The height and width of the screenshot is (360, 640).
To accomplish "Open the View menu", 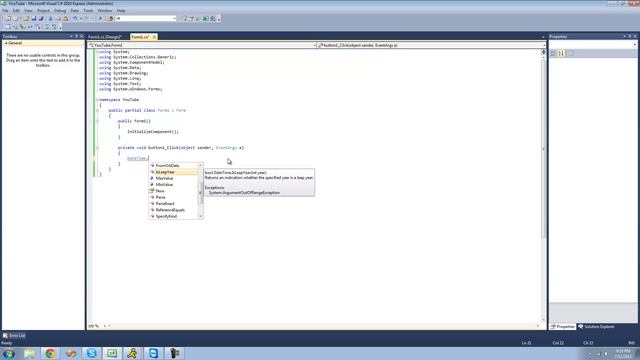I will pos(28,11).
